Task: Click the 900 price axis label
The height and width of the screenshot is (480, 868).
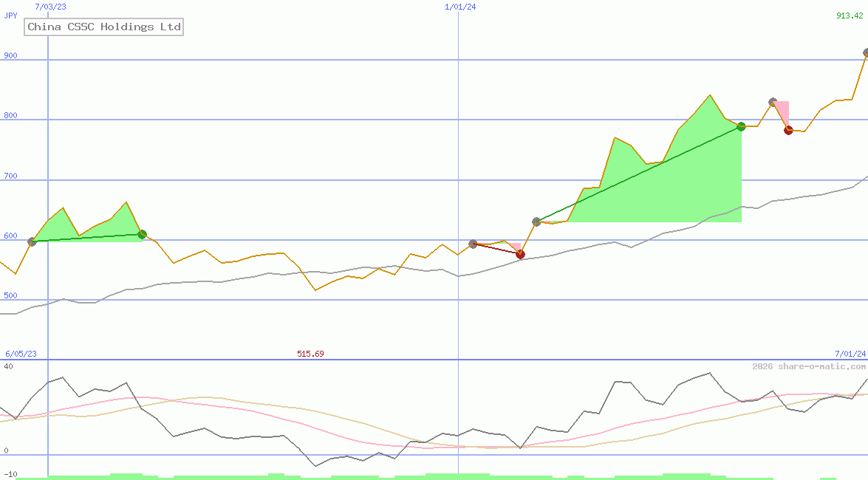Action: 10,55
